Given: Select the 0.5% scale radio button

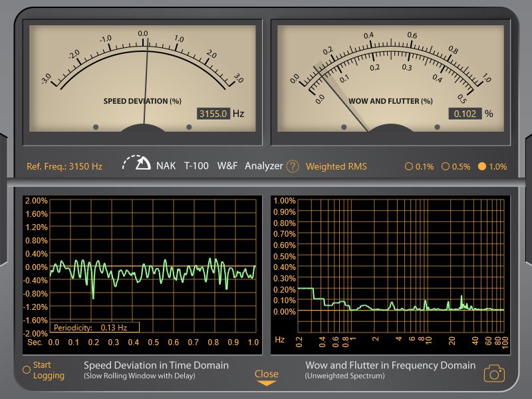Looking at the screenshot, I should 446,166.
